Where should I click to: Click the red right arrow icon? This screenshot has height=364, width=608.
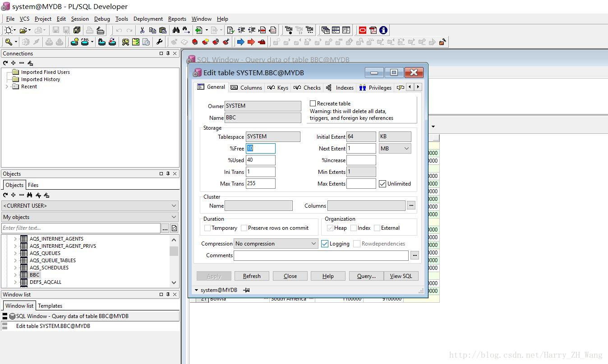pos(251,42)
